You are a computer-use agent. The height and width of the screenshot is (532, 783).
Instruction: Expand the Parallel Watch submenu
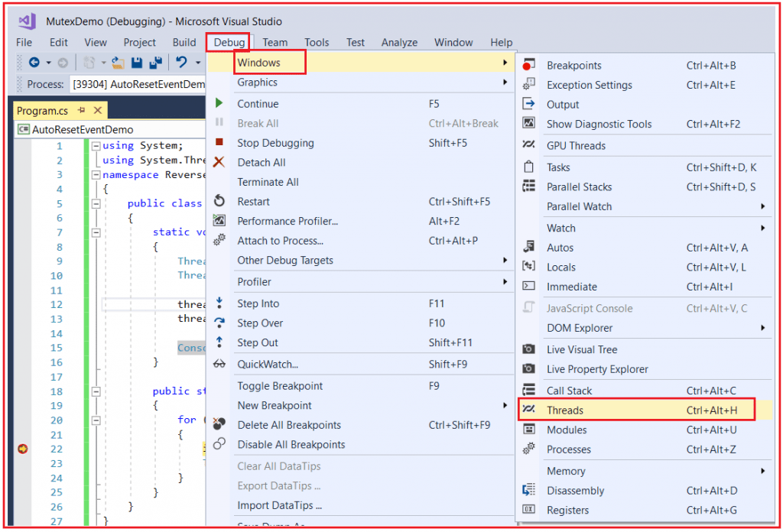pos(762,206)
